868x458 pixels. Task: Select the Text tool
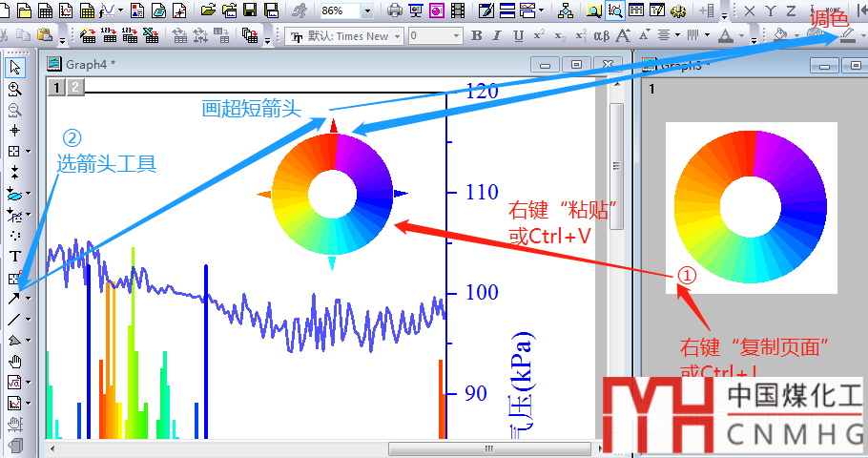click(x=15, y=257)
